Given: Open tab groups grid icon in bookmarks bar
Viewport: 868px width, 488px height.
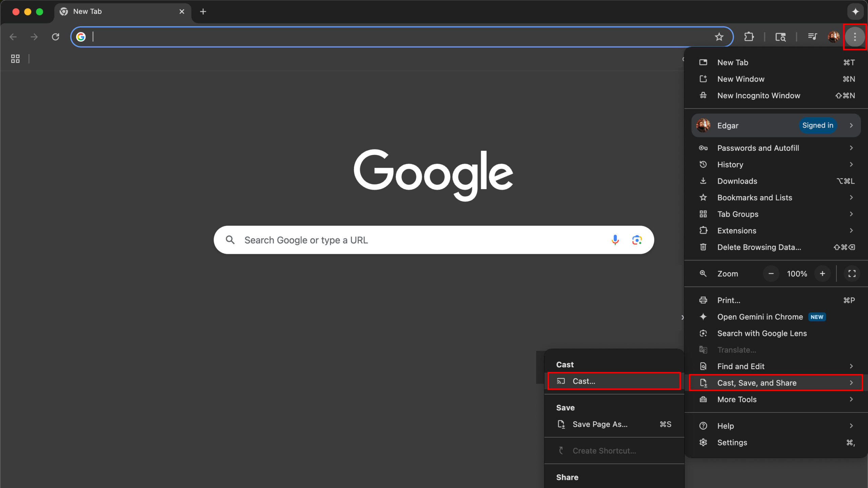Looking at the screenshot, I should pos(15,59).
